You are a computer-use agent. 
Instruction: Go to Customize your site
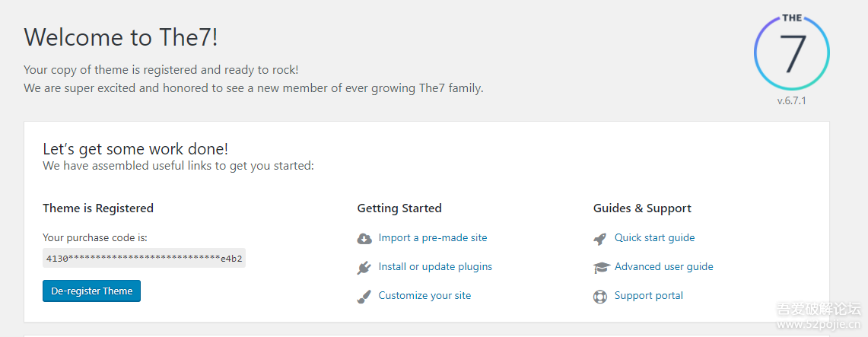pos(424,296)
